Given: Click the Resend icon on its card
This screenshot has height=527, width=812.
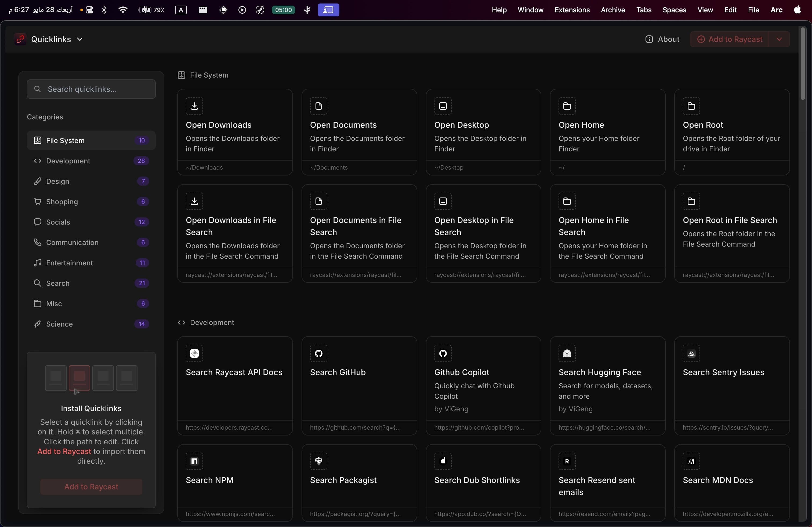Looking at the screenshot, I should point(567,461).
